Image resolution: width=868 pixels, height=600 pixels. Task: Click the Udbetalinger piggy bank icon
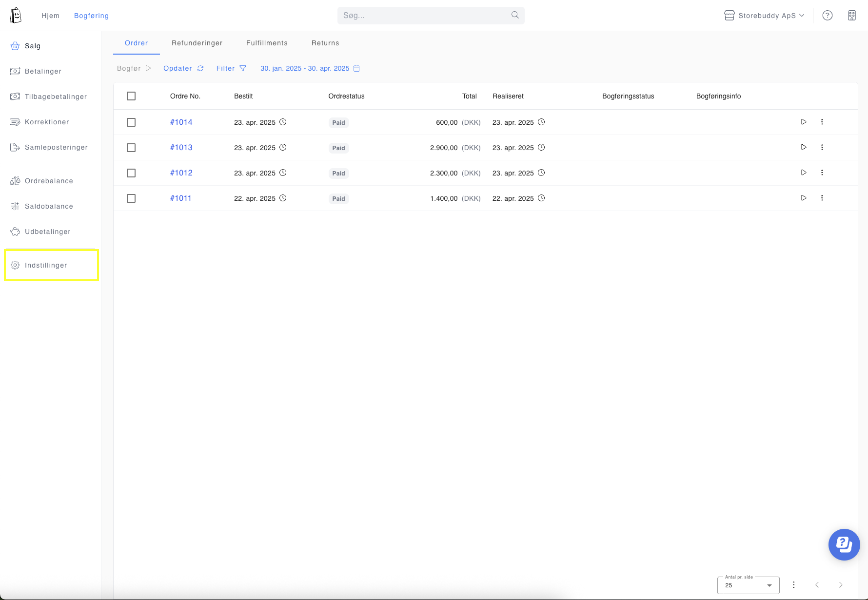pyautogui.click(x=15, y=232)
